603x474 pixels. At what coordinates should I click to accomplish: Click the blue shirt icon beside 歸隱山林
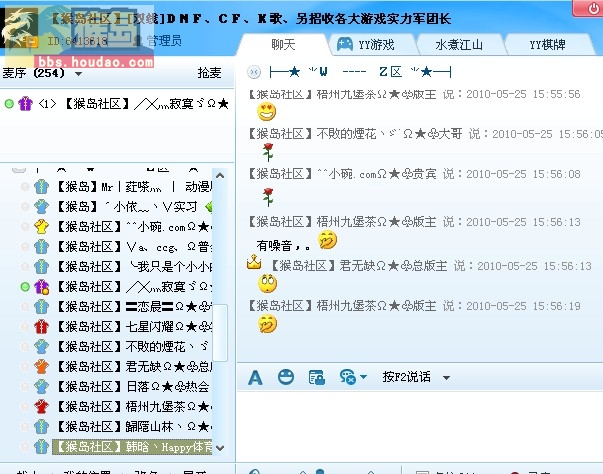click(x=41, y=427)
